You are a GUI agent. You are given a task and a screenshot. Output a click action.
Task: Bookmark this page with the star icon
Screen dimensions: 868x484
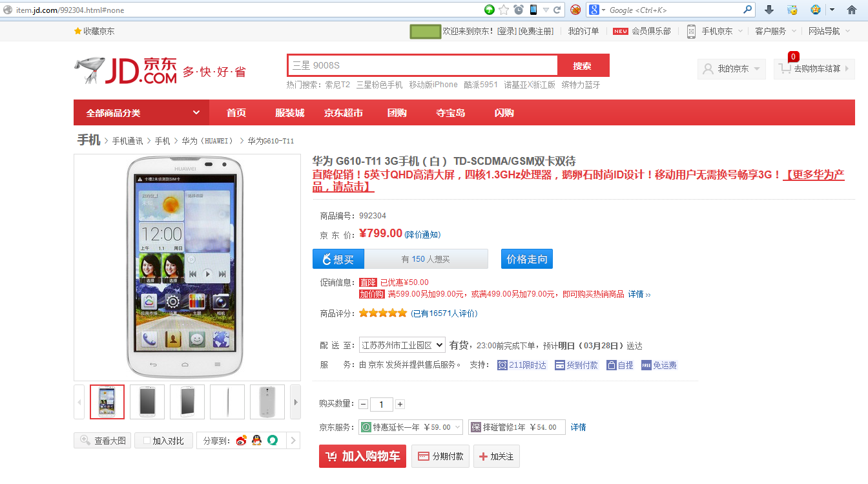(504, 10)
